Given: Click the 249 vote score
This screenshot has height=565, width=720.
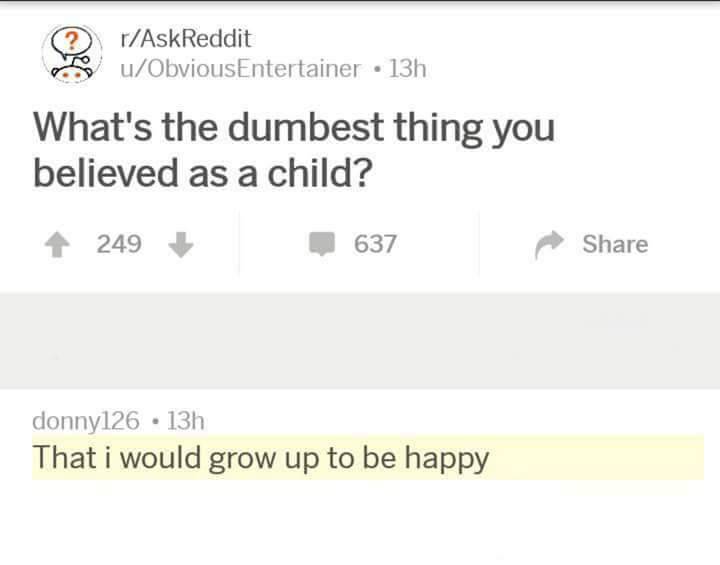Looking at the screenshot, I should (119, 244).
